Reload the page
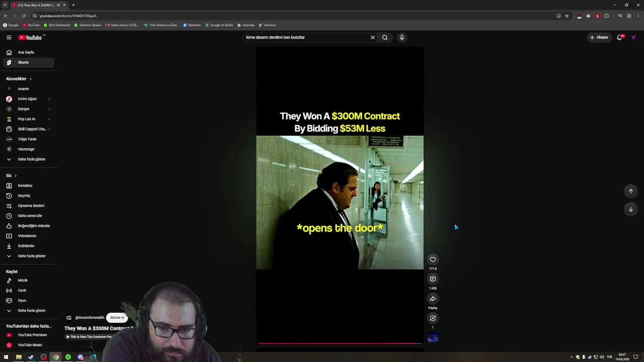Image resolution: width=644 pixels, height=362 pixels. click(x=24, y=16)
